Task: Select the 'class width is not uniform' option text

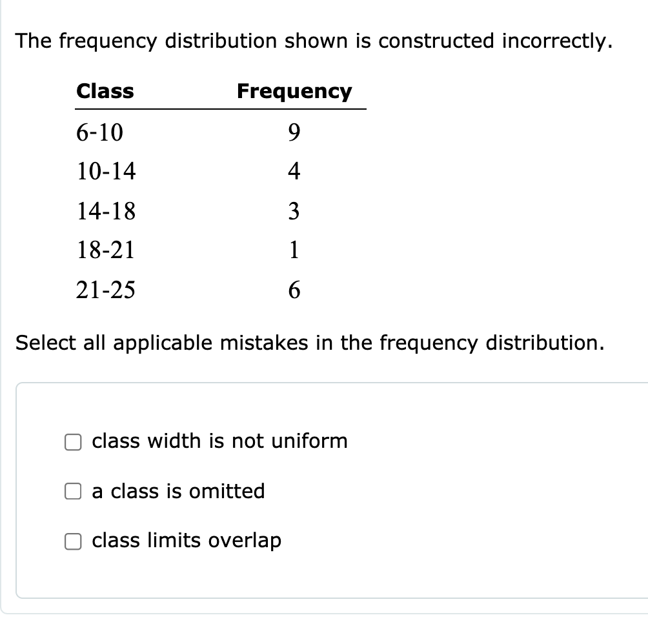Action: 219,441
